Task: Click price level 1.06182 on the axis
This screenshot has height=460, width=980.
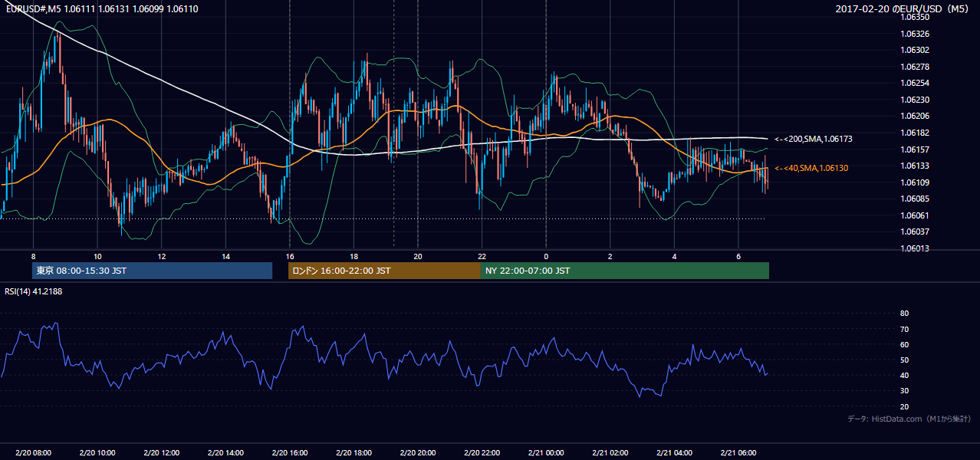Action: tap(915, 133)
